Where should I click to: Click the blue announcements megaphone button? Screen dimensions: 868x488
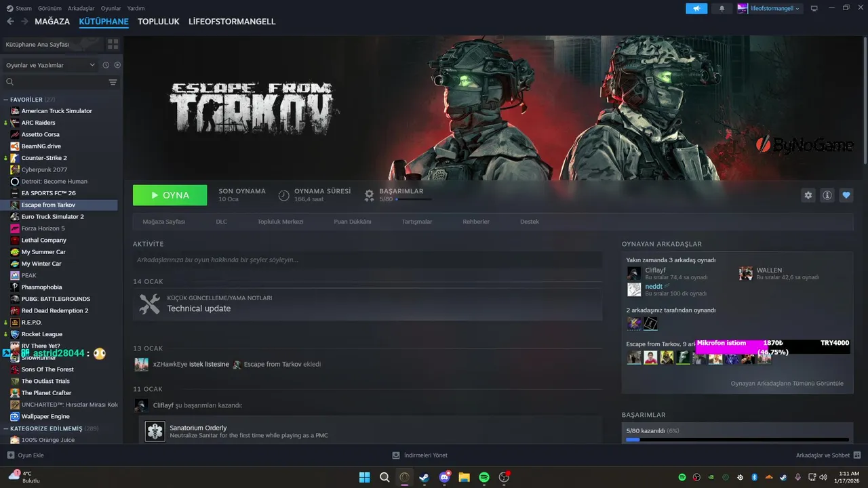[x=696, y=8]
